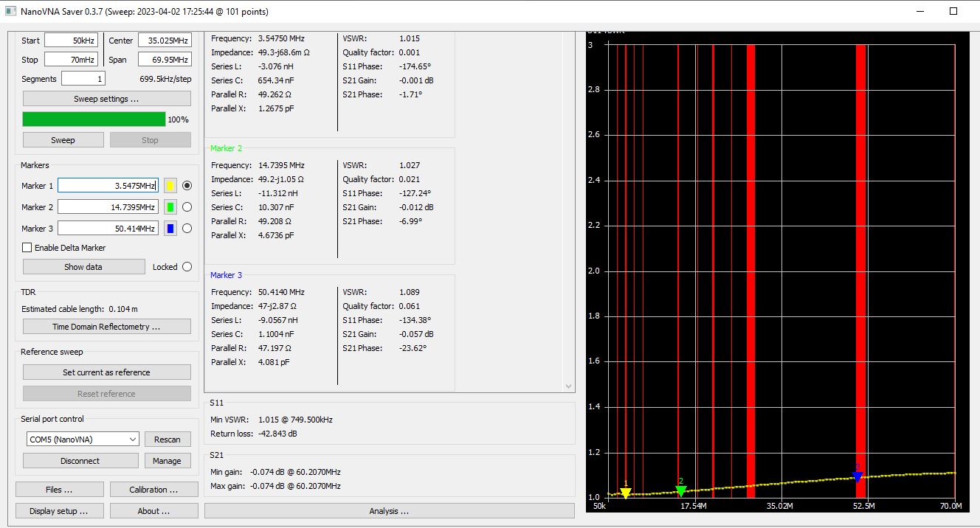Screen dimensions: 980x528
Task: Open the Analysis window
Action: [389, 511]
